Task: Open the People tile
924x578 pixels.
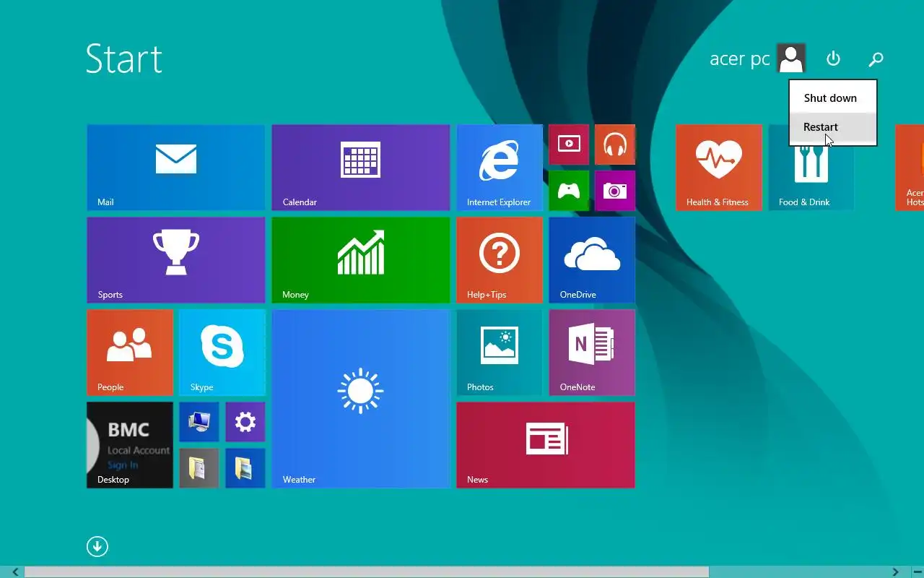Action: (x=130, y=353)
